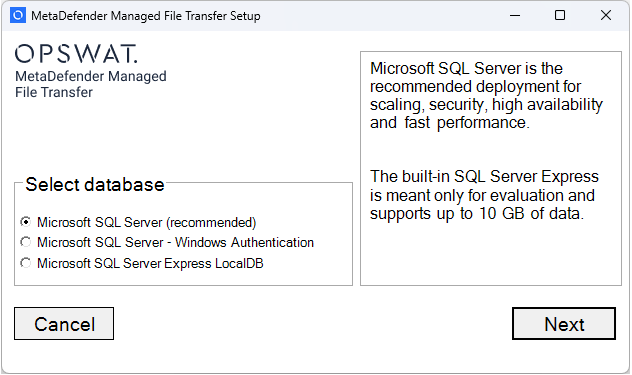Click empty space below text in description panel
The height and width of the screenshot is (375, 632).
click(491, 254)
